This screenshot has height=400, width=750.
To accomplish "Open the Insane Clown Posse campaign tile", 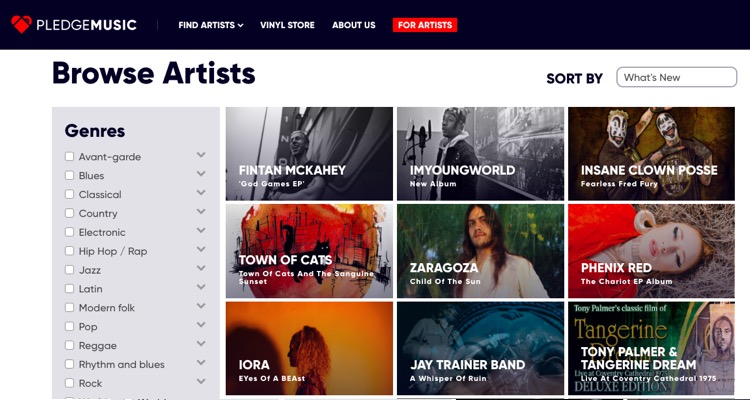I will coord(651,154).
